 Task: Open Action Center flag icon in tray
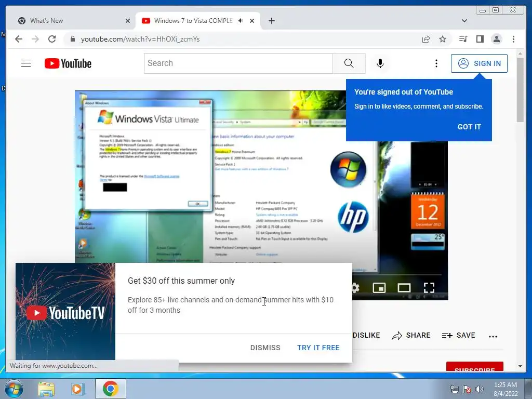pyautogui.click(x=467, y=389)
